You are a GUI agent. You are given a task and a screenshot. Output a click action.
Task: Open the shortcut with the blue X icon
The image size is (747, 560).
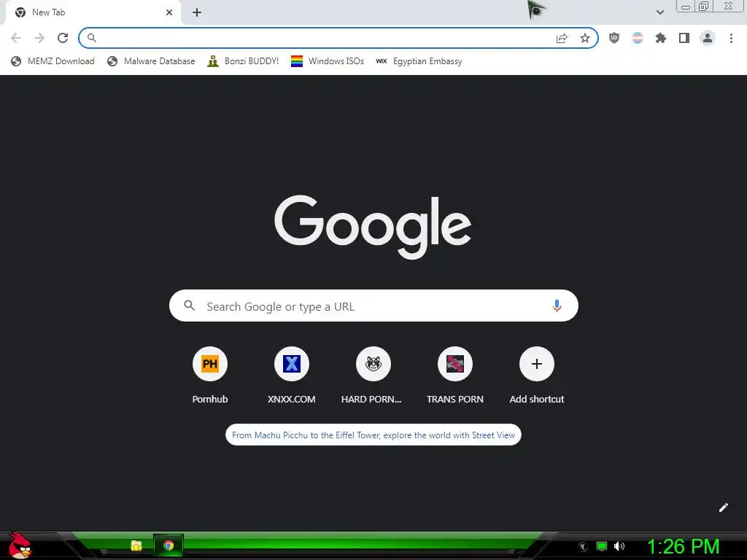292,364
